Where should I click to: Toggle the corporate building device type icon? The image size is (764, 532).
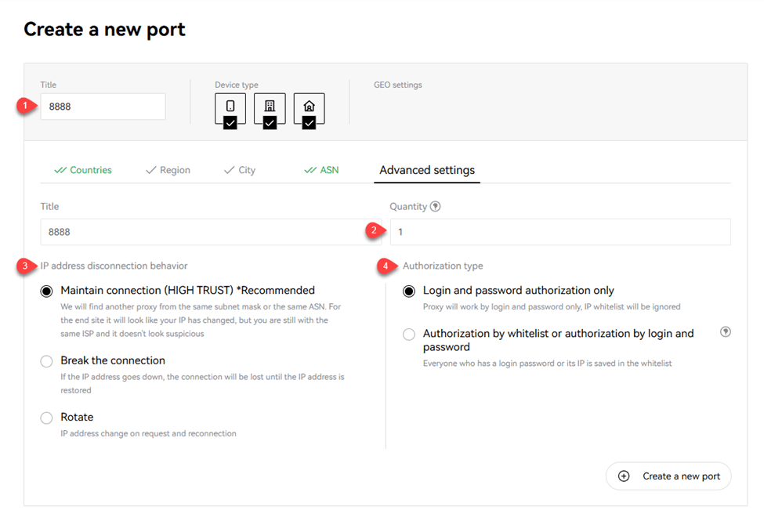(x=270, y=109)
